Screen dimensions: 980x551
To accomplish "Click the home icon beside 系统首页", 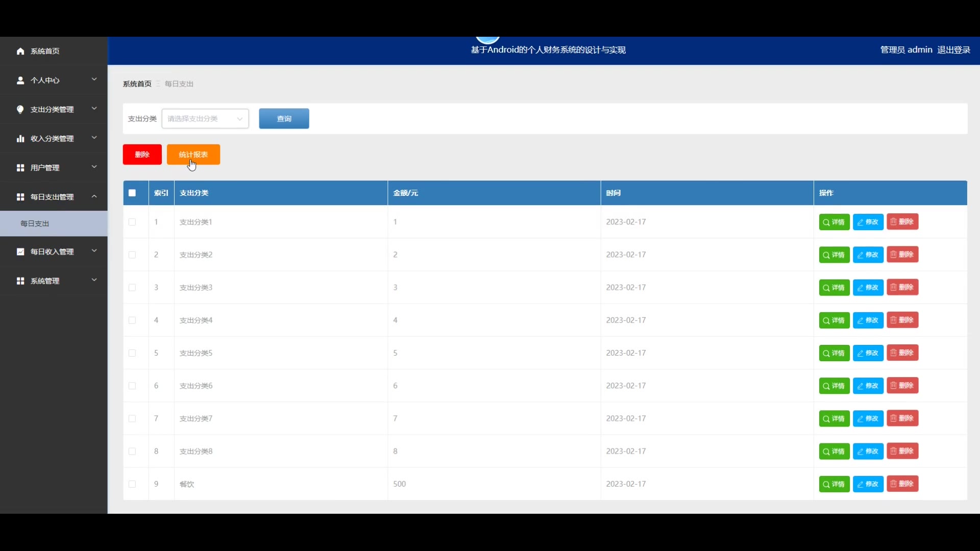I will click(20, 51).
